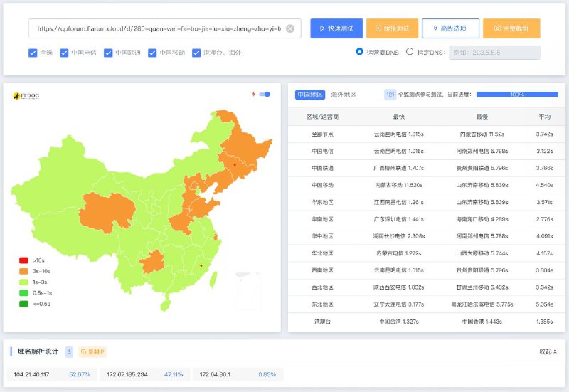
Task: Click the dark green <=0.5s legend swatch
Action: click(x=23, y=304)
